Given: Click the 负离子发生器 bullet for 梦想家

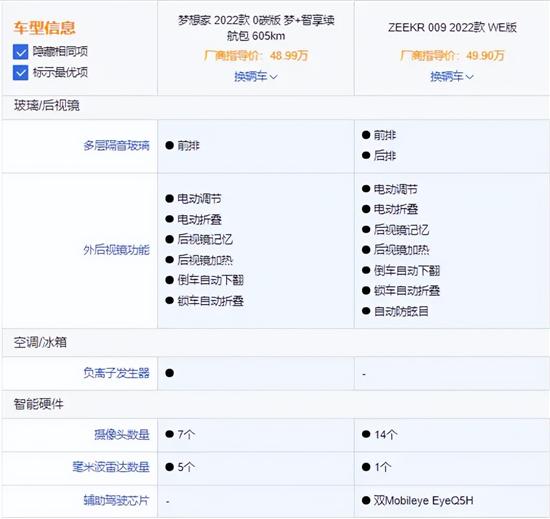Looking at the screenshot, I should pos(170,373).
